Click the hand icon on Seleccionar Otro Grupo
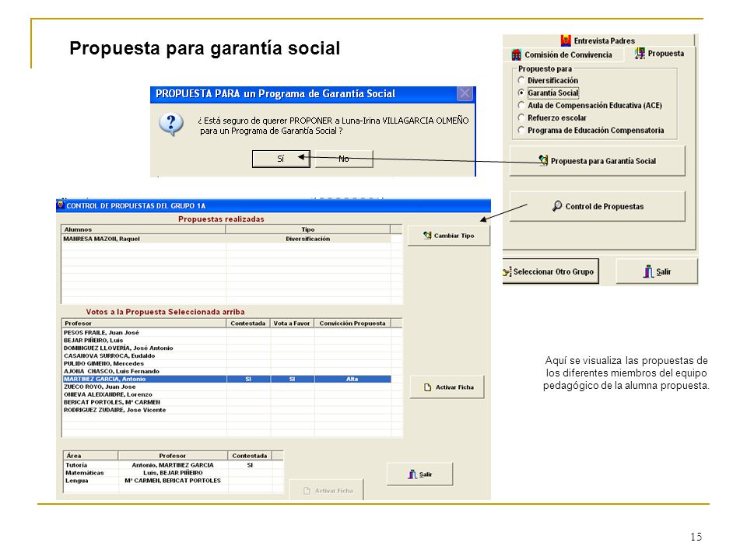This screenshot has width=747, height=560. [507, 272]
